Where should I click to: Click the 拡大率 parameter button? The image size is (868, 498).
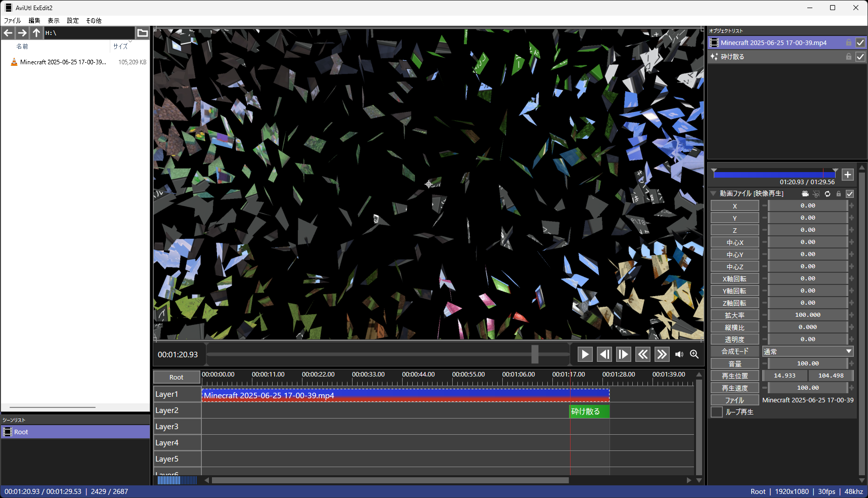[x=734, y=315]
